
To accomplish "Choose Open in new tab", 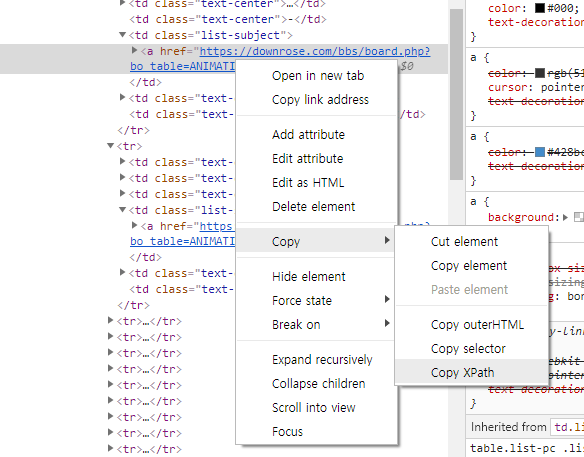I will tap(317, 76).
